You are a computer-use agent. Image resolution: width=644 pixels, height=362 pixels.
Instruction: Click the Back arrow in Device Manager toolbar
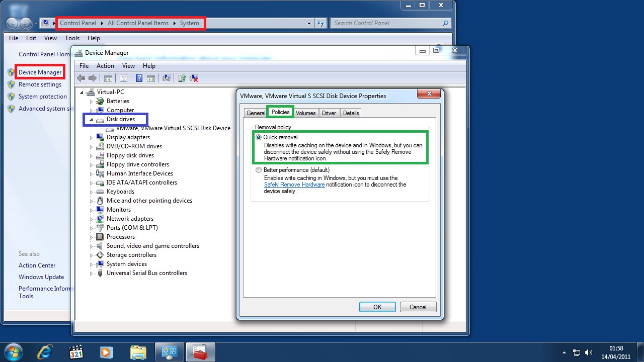[80, 78]
